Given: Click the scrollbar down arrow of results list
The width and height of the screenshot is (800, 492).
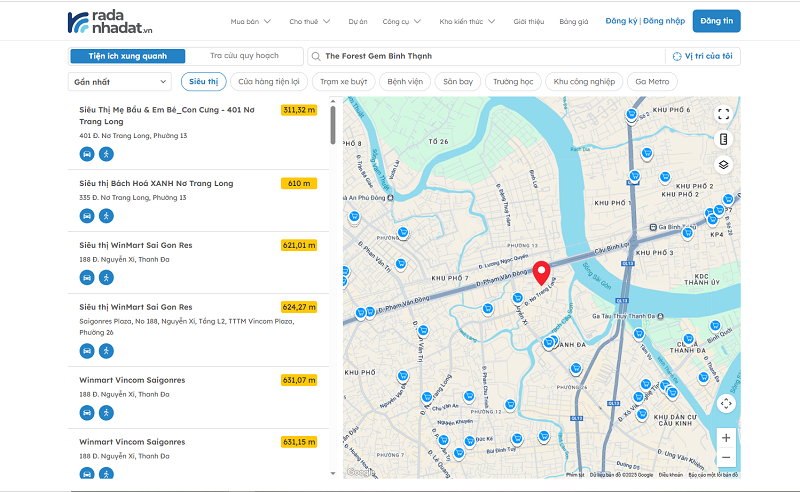Looking at the screenshot, I should coord(333,474).
